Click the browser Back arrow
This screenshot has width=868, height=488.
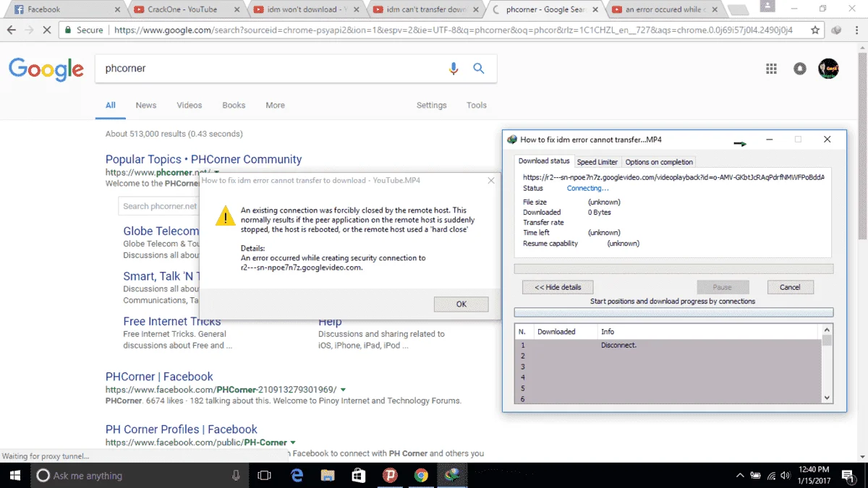(x=12, y=30)
